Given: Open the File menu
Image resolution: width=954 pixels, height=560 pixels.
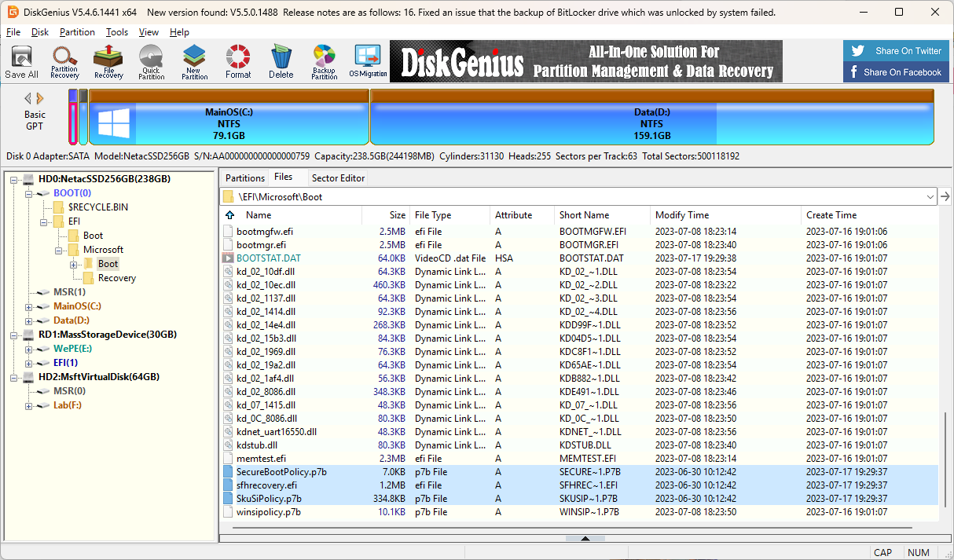Looking at the screenshot, I should [x=13, y=32].
